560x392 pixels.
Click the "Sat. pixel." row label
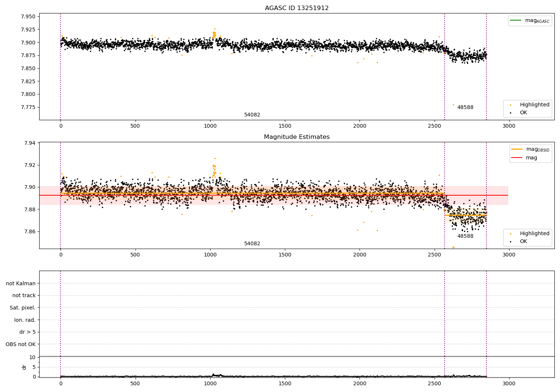[x=23, y=308]
